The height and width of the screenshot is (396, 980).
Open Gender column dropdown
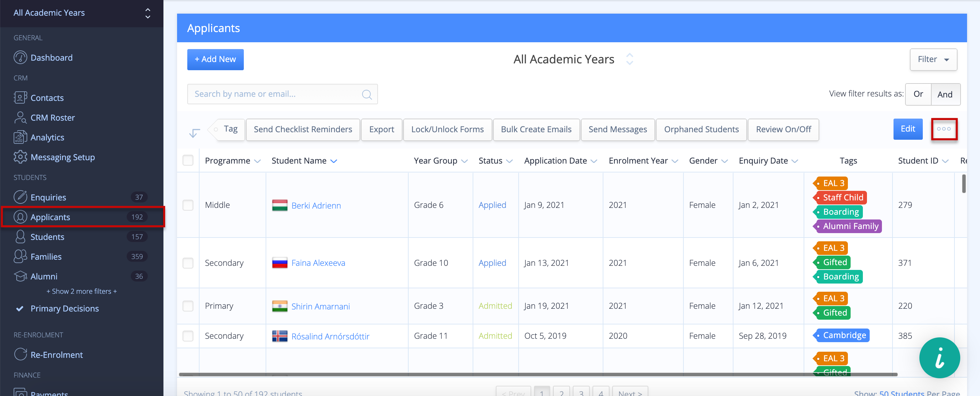pos(724,161)
